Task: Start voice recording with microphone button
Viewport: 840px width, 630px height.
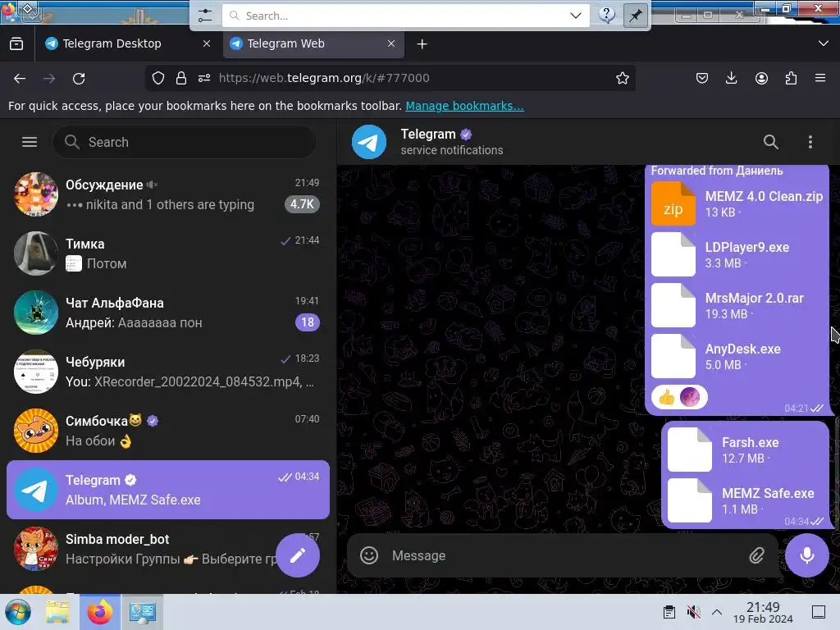Action: (807, 555)
